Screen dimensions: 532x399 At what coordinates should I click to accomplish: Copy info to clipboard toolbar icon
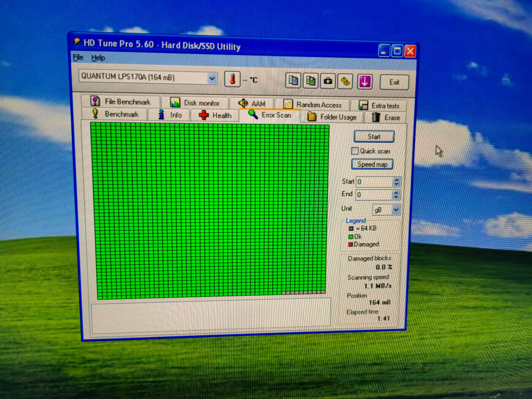click(x=293, y=80)
